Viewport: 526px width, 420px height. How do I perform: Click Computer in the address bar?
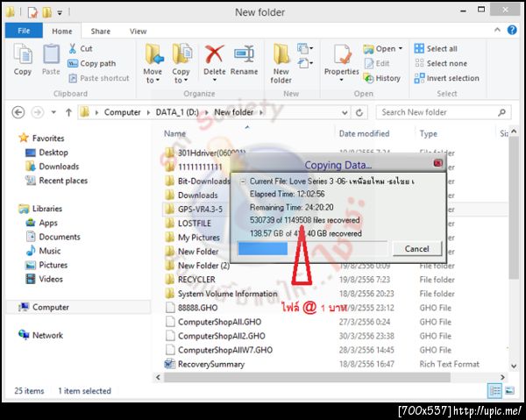(x=122, y=112)
